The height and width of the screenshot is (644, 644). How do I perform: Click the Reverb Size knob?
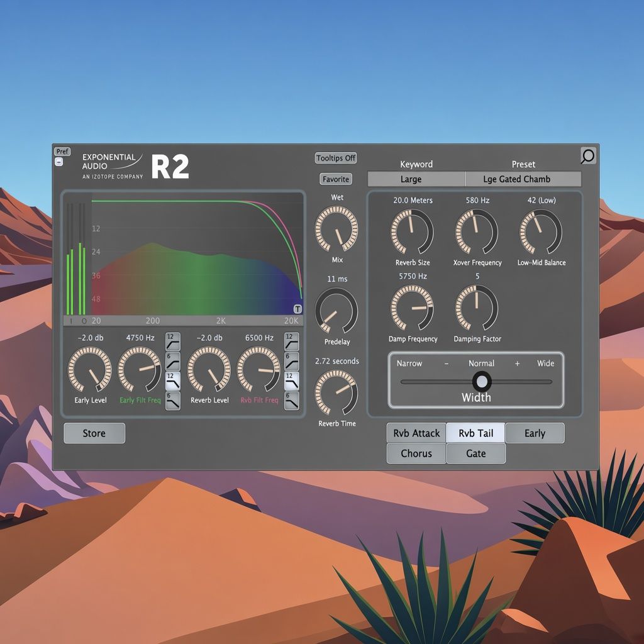(412, 232)
